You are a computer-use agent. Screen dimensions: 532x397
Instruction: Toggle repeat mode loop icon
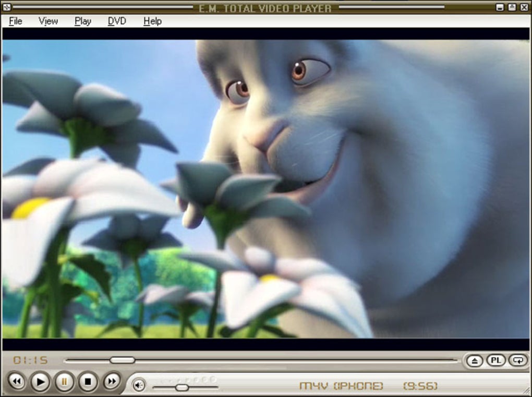pyautogui.click(x=518, y=360)
